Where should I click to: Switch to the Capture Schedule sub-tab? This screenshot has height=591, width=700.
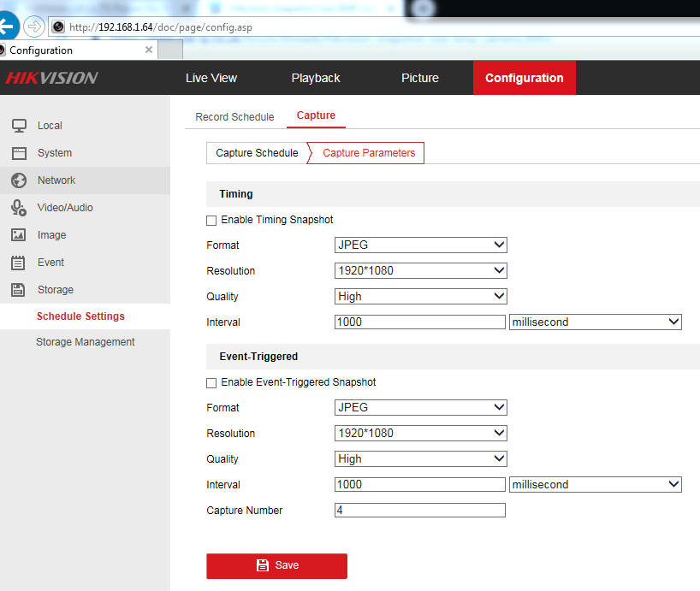pyautogui.click(x=257, y=153)
